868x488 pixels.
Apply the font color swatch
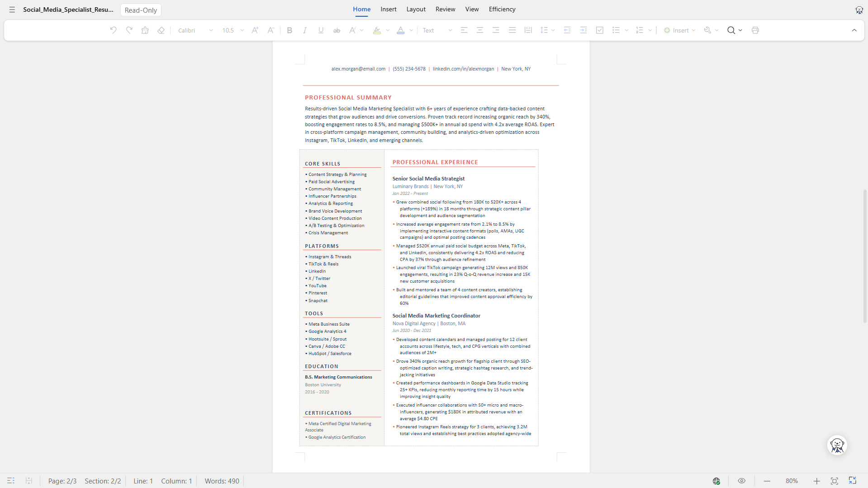tap(400, 30)
